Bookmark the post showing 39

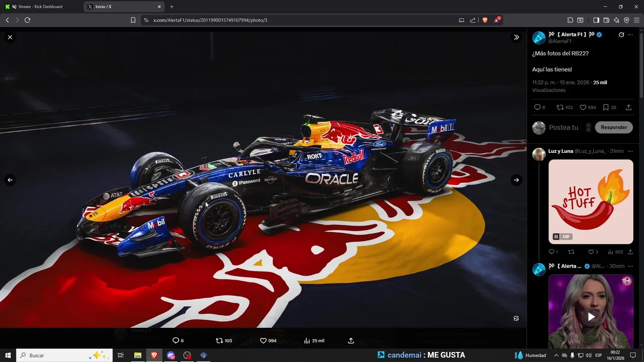(x=606, y=107)
